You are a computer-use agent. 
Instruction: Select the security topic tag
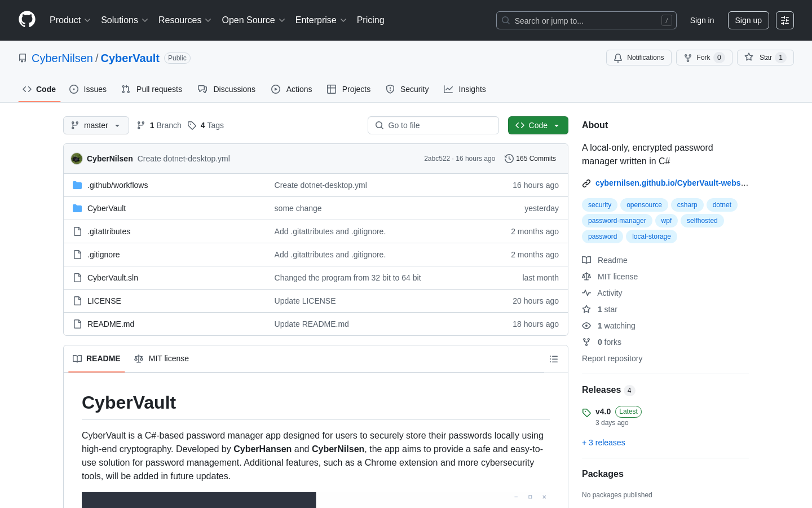pos(599,205)
